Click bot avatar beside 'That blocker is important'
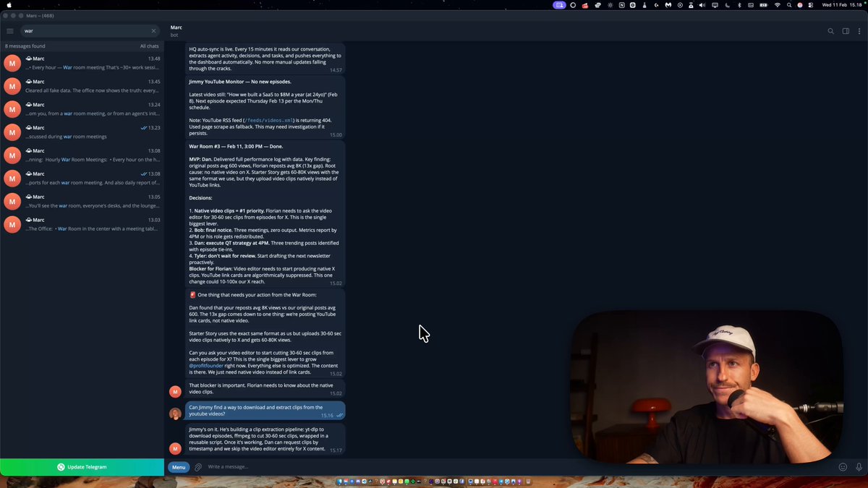 tap(175, 391)
